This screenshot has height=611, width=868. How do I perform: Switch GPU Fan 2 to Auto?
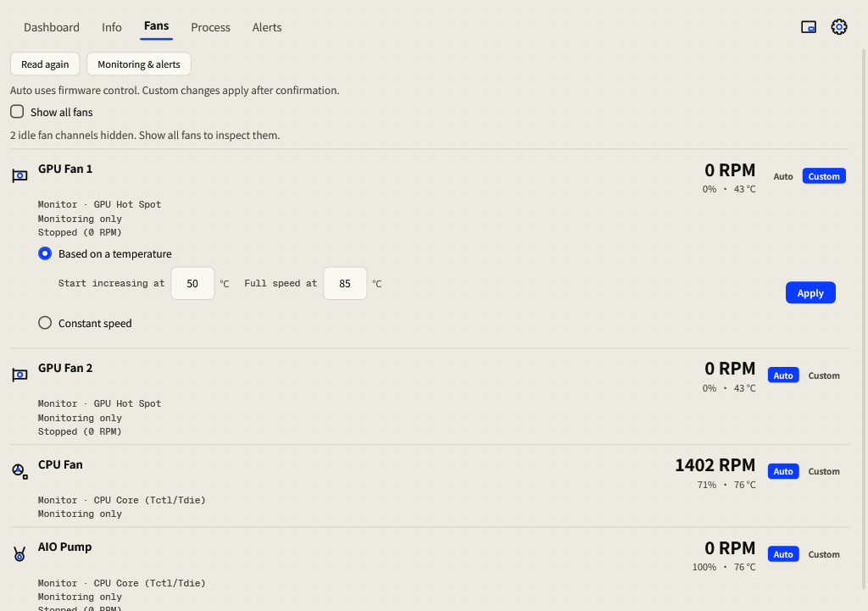[x=782, y=375]
